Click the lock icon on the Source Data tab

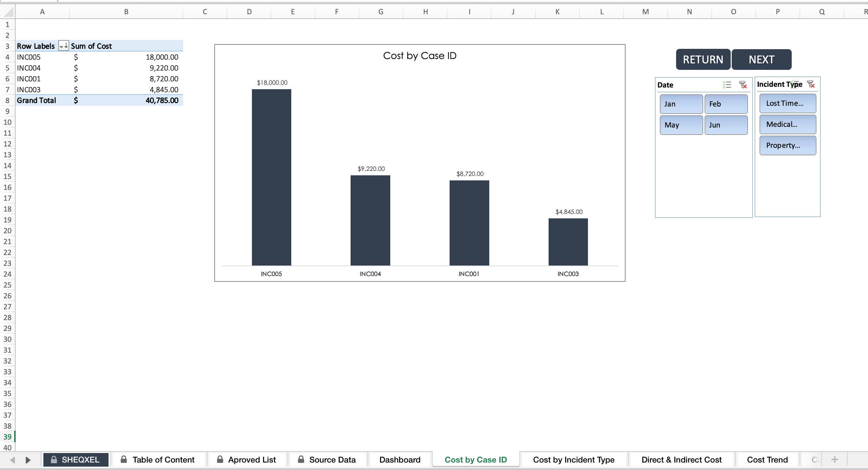coord(301,459)
